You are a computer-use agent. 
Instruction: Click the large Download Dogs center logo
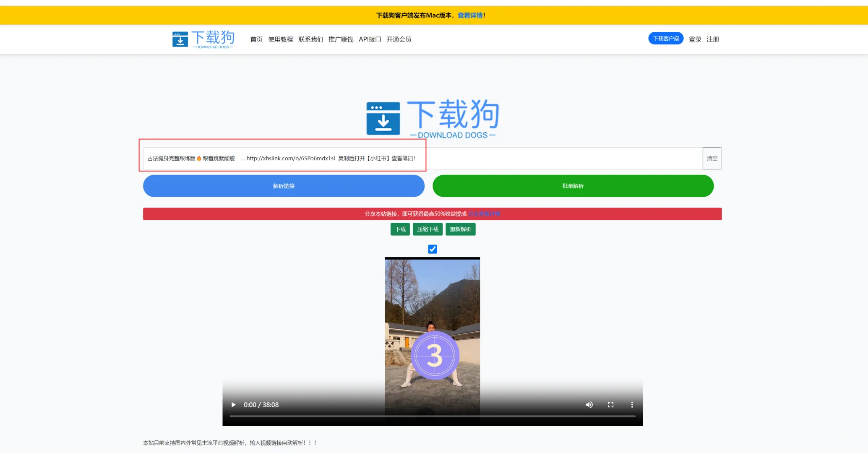pyautogui.click(x=432, y=119)
